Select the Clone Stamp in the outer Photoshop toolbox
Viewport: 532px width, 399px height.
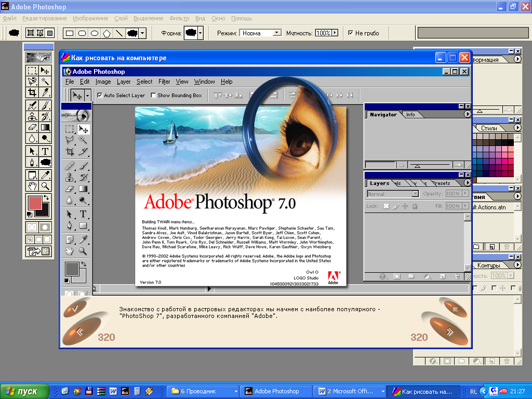click(32, 116)
